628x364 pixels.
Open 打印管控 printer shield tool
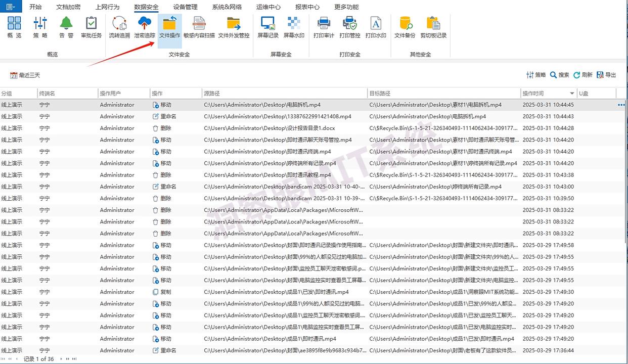pyautogui.click(x=350, y=27)
